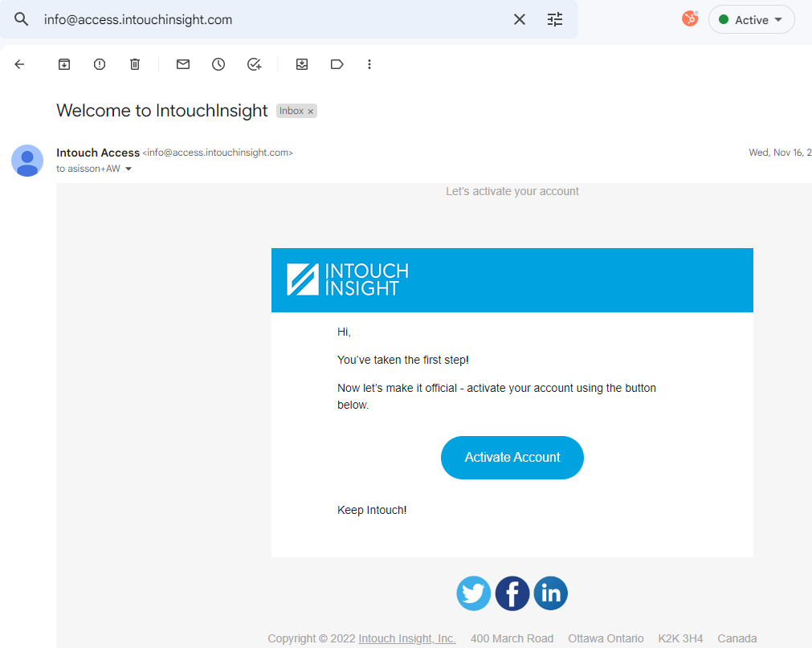This screenshot has width=812, height=648.
Task: Open the Twitter social icon
Action: click(x=474, y=593)
